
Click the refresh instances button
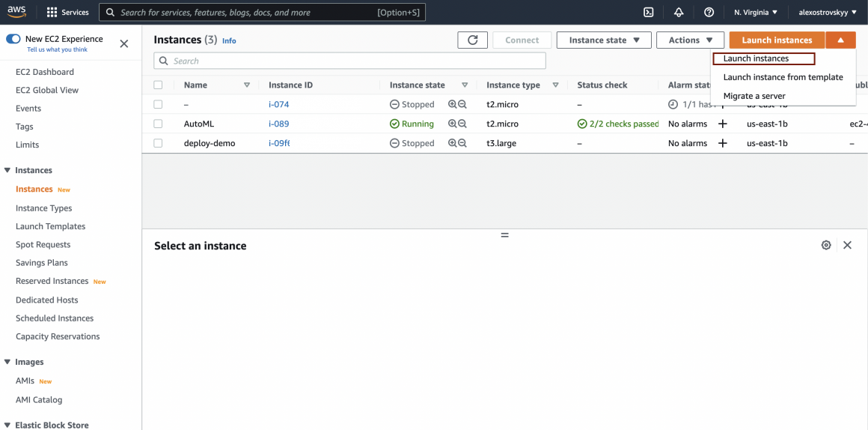click(472, 40)
